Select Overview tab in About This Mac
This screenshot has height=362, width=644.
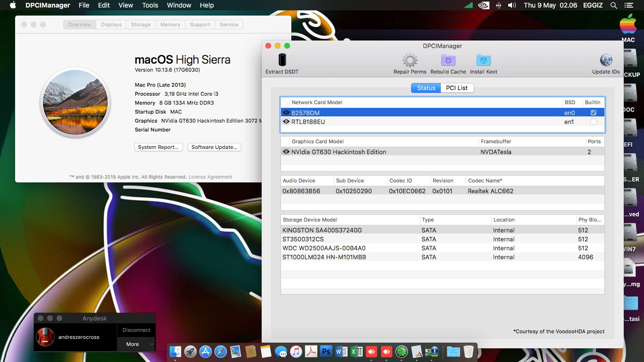click(80, 25)
